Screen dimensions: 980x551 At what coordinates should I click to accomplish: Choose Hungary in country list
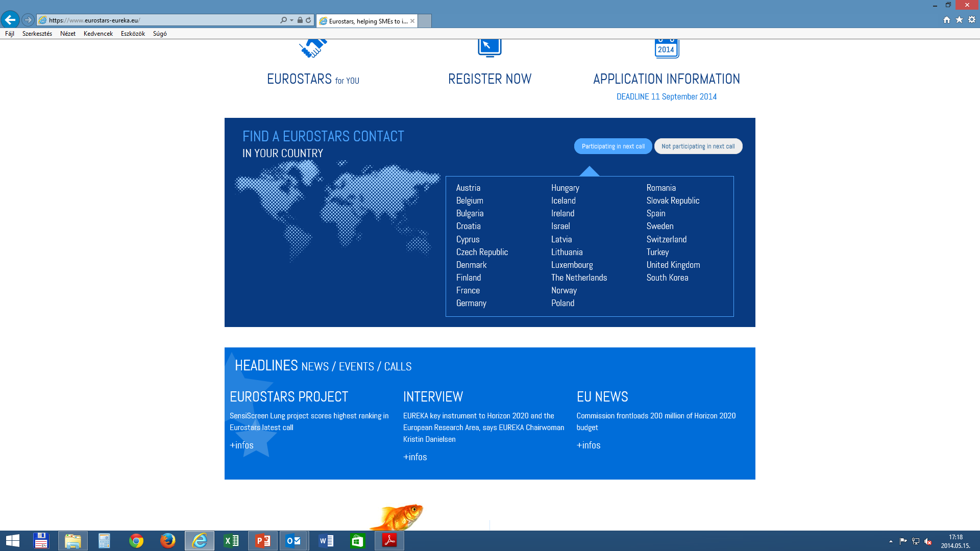(x=565, y=188)
